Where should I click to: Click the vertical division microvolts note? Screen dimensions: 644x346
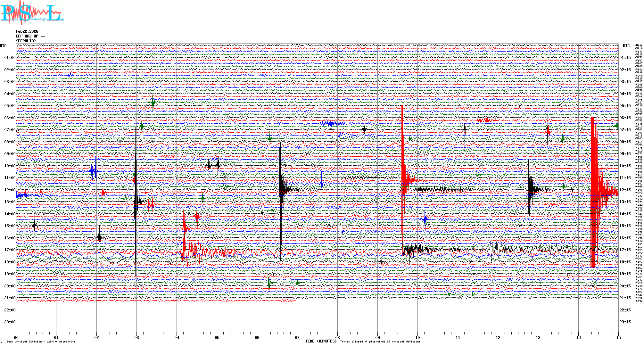[41, 342]
